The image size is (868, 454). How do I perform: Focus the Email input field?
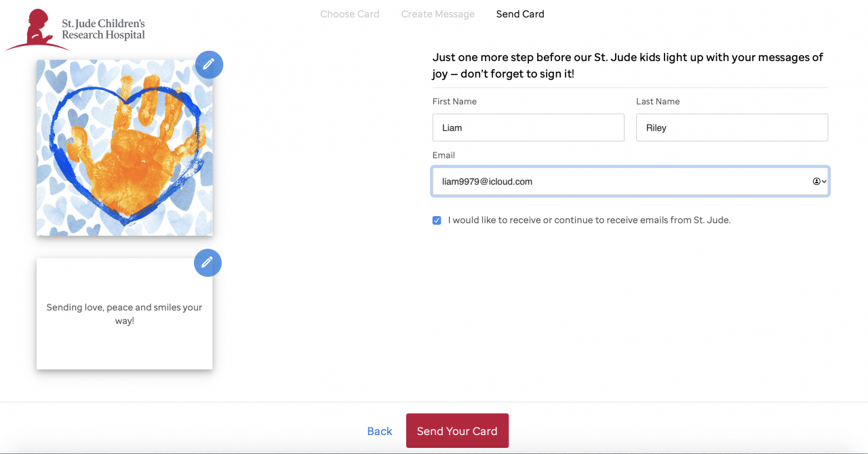617,182
